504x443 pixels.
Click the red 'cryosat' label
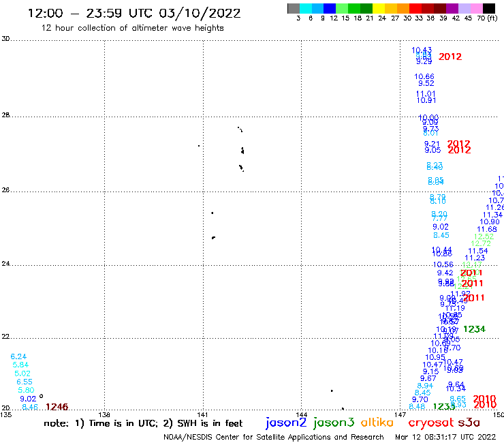tap(430, 423)
